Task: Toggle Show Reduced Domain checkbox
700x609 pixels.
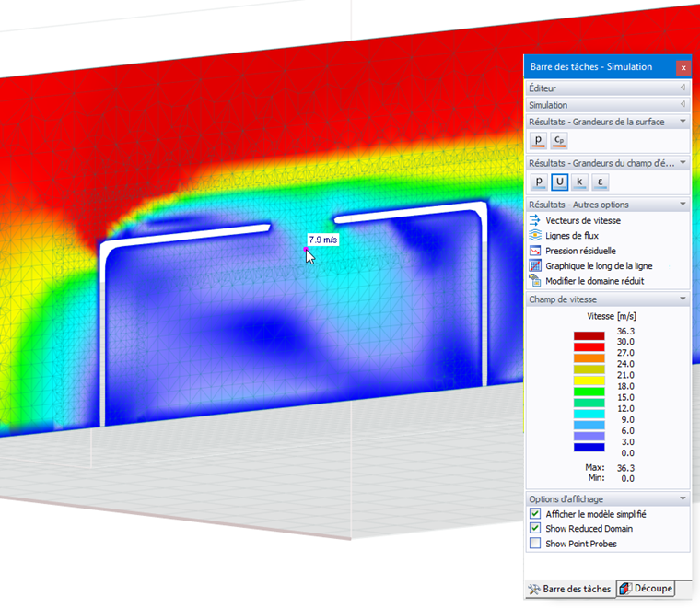Action: 535,528
